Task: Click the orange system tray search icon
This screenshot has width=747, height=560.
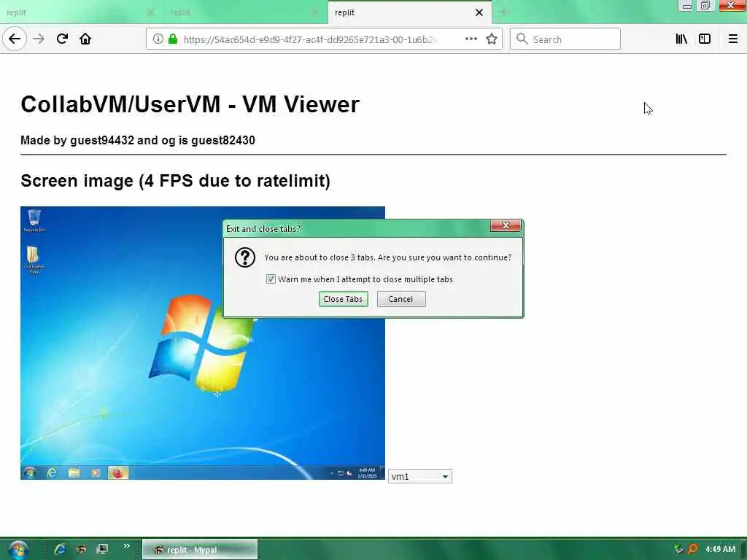Action: (x=693, y=549)
